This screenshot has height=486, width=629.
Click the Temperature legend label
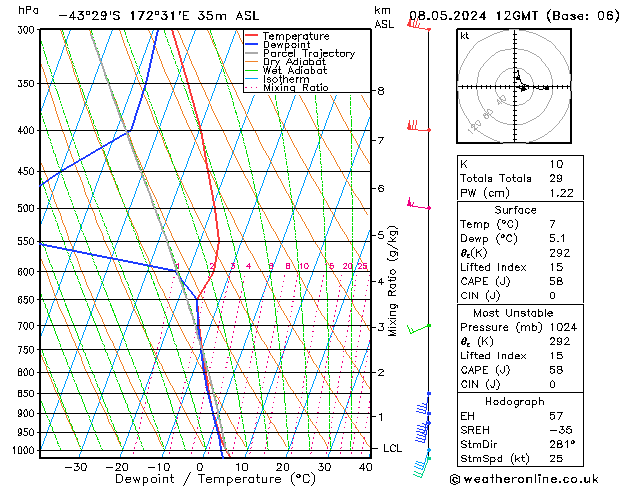point(296,36)
